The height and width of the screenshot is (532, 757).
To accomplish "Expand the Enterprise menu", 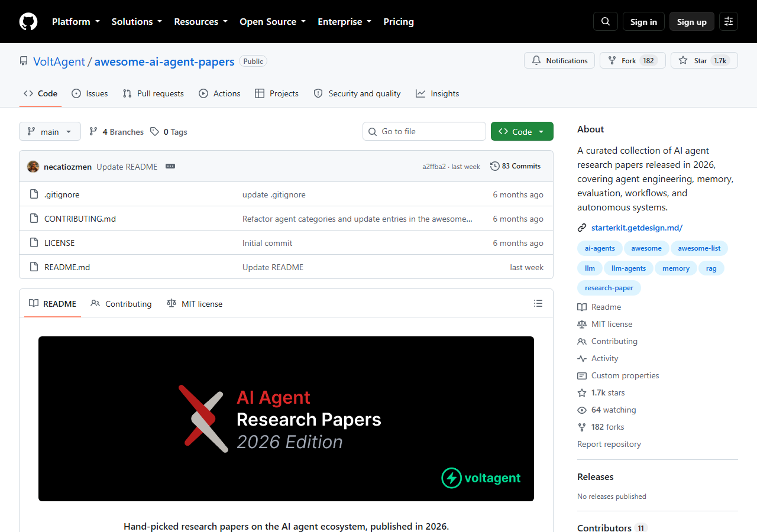I will click(x=345, y=22).
